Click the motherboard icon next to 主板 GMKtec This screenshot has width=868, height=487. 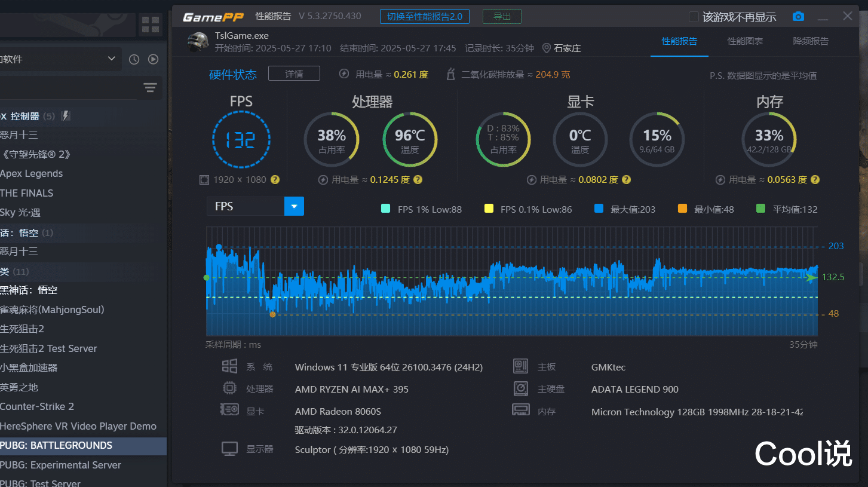[520, 366]
